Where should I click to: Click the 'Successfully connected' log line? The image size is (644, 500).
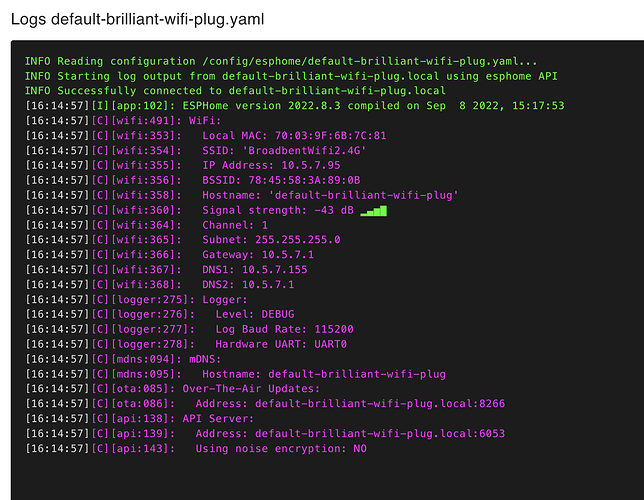(223, 91)
